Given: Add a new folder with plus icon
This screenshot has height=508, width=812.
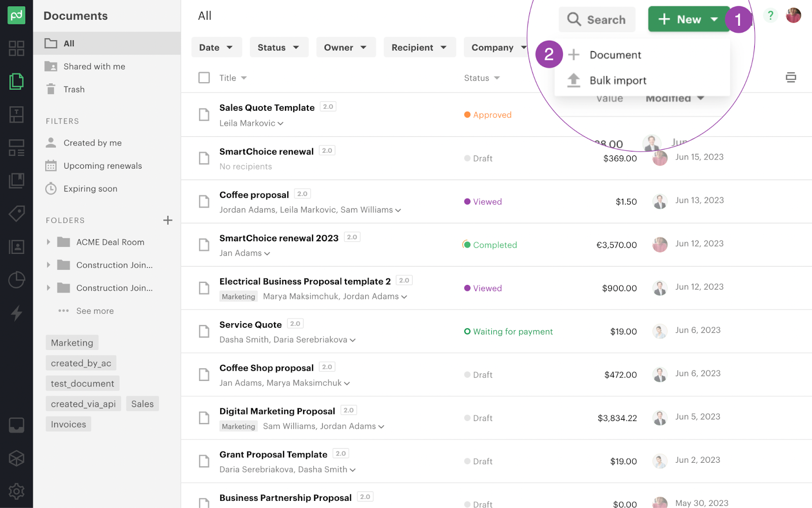Looking at the screenshot, I should (x=167, y=220).
